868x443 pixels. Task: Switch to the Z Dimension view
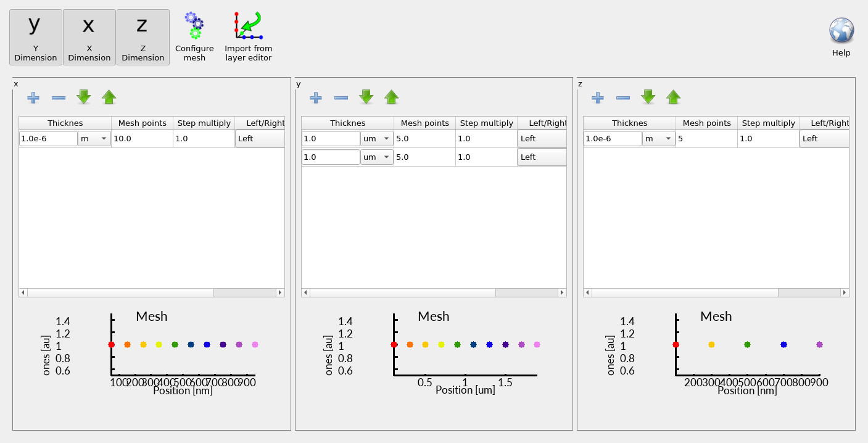(143, 37)
